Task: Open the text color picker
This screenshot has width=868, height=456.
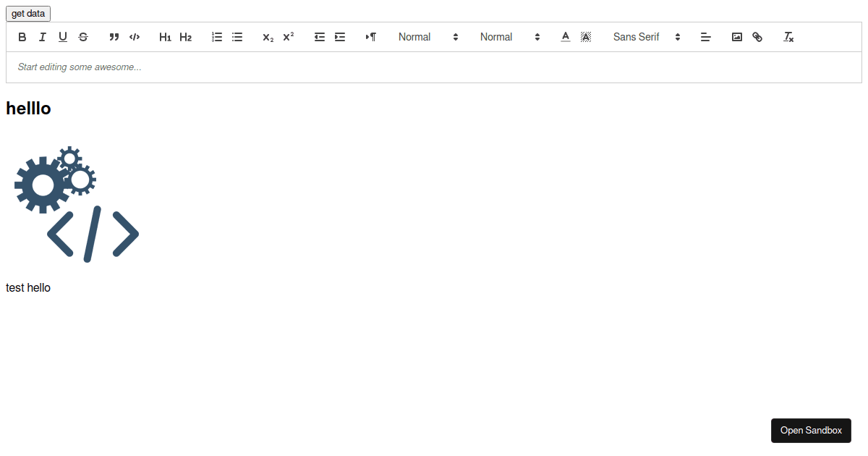Action: click(566, 37)
